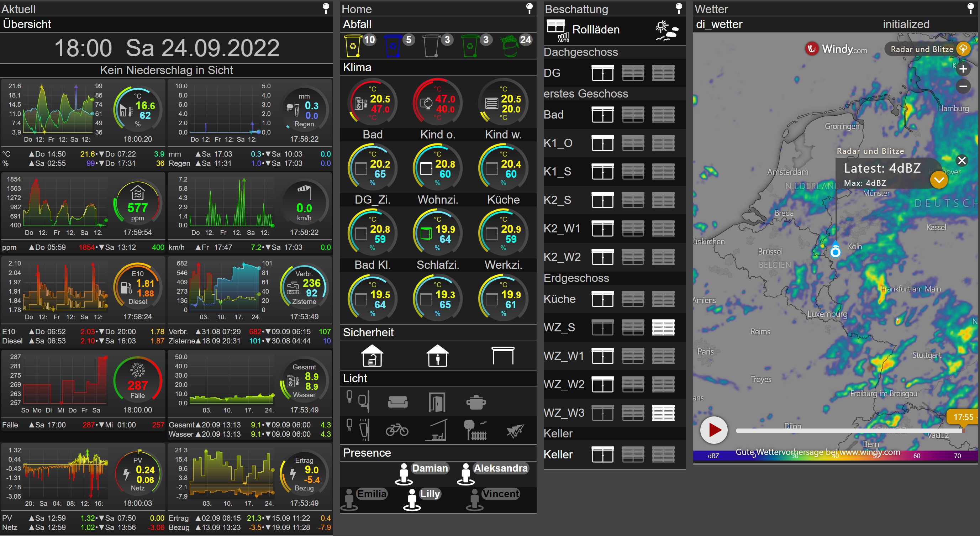Click the Windy.com logo
Screen dimensions: 980x536
click(x=836, y=49)
